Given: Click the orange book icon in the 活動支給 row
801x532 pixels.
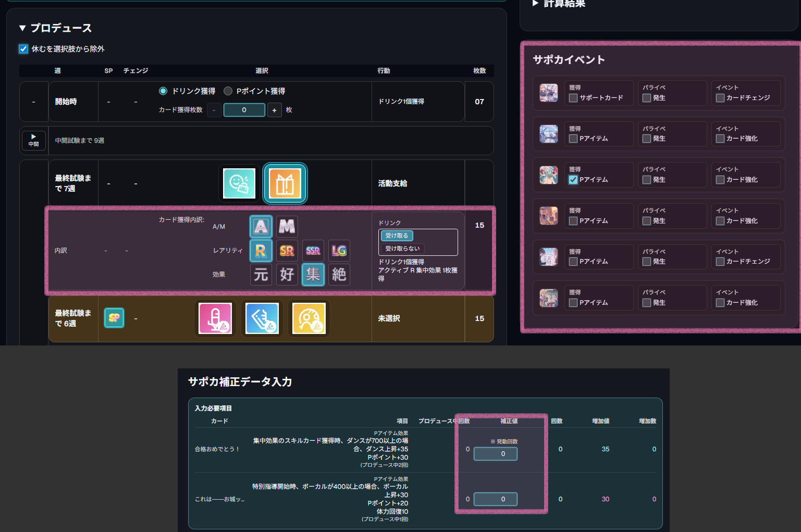Looking at the screenshot, I should click(x=285, y=183).
